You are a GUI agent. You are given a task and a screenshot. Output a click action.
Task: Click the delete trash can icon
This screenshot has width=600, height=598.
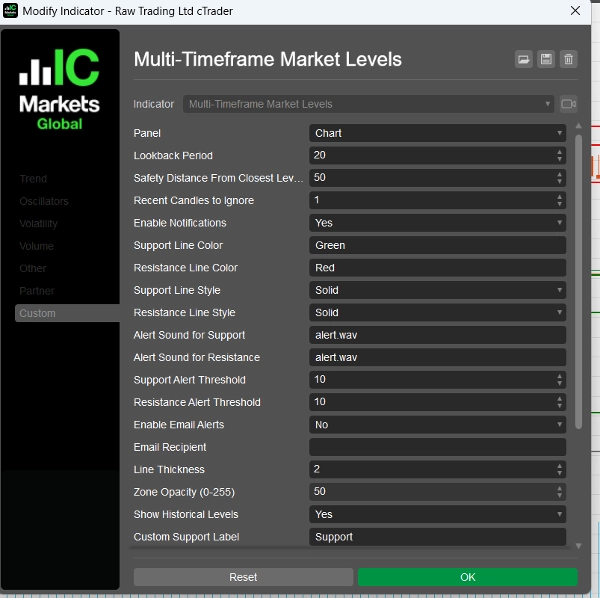click(x=569, y=59)
